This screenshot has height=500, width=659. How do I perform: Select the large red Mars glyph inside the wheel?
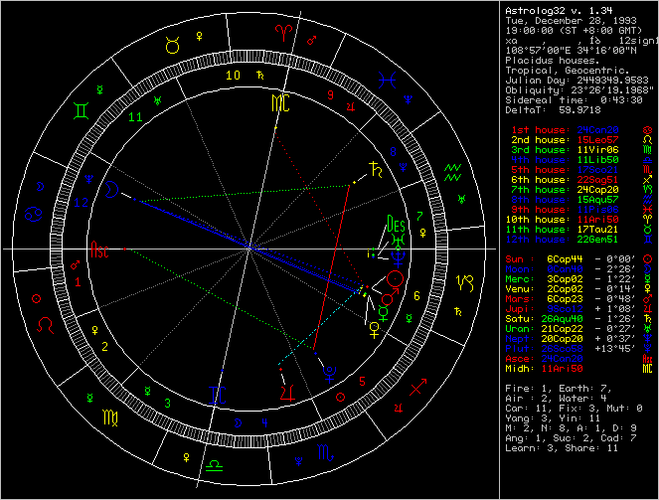coord(389,296)
